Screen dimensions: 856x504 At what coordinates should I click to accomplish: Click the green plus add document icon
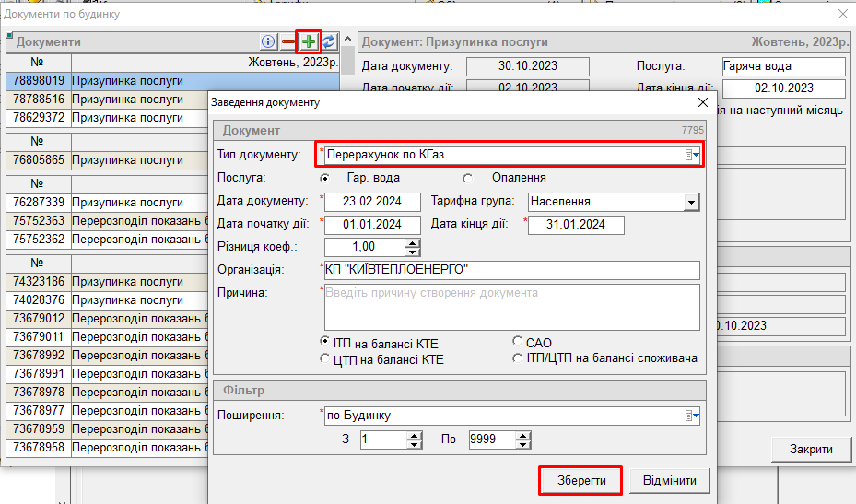[309, 41]
